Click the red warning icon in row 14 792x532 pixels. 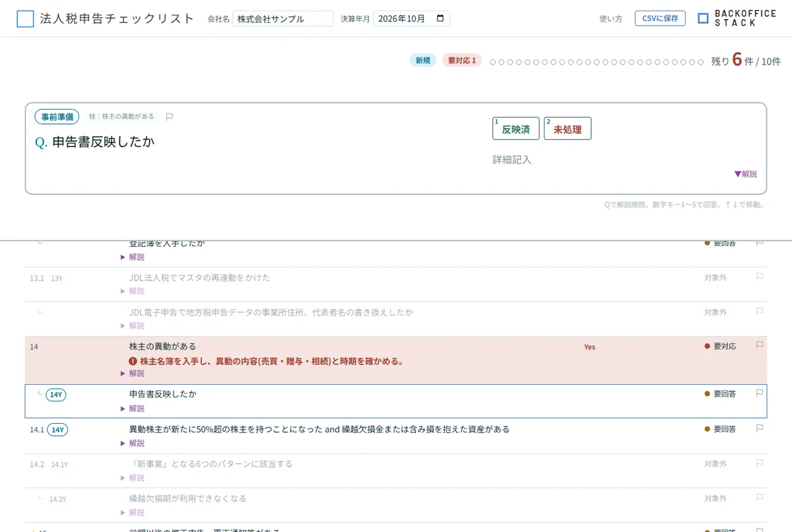coord(133,361)
